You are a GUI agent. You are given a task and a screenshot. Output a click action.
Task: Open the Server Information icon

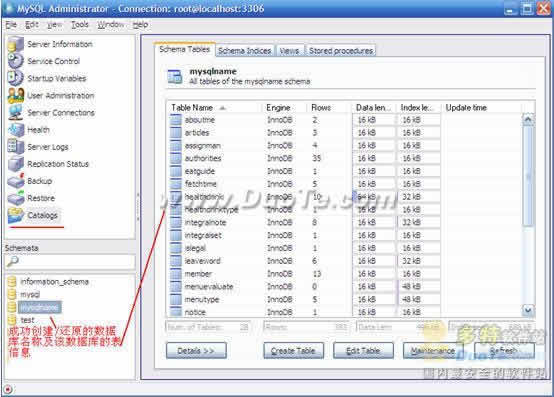tap(15, 44)
